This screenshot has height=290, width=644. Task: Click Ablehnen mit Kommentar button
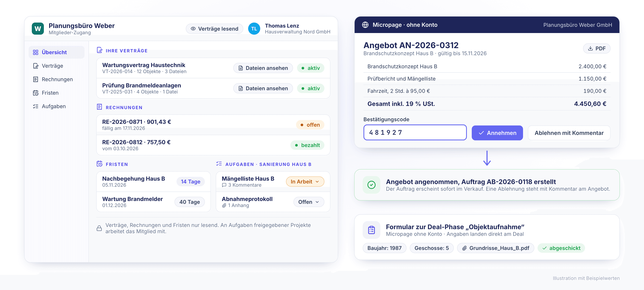569,133
